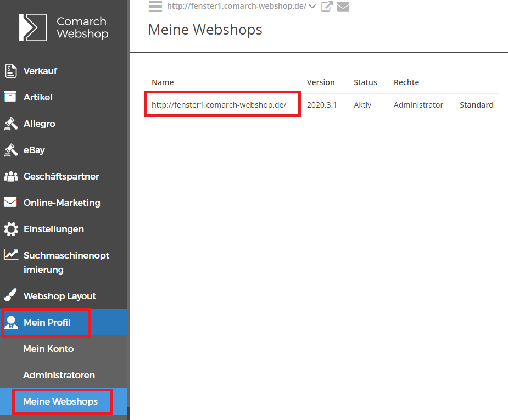
Task: Click the Meine Webshops page heading
Action: coord(205,30)
